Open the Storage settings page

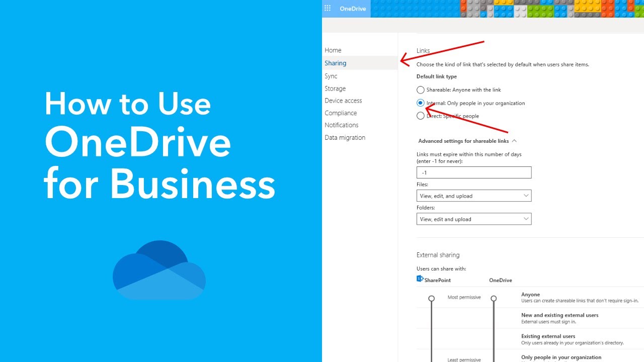pos(335,88)
